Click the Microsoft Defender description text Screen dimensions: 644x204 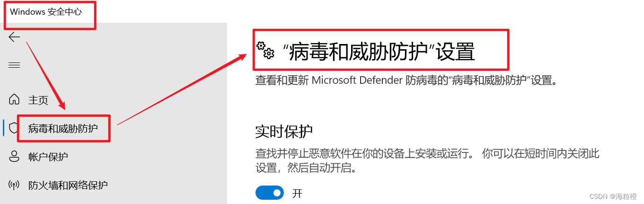pos(406,80)
